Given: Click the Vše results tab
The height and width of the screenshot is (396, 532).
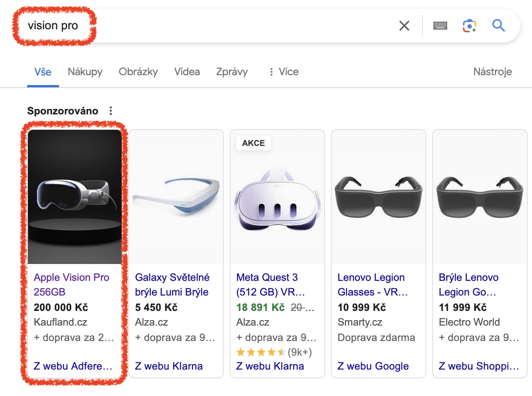Looking at the screenshot, I should click(x=43, y=72).
